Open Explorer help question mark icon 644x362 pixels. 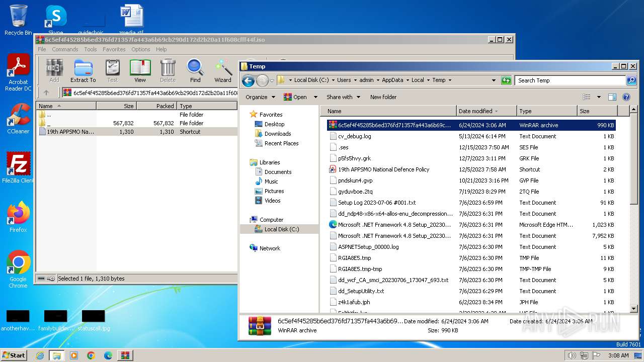point(626,97)
